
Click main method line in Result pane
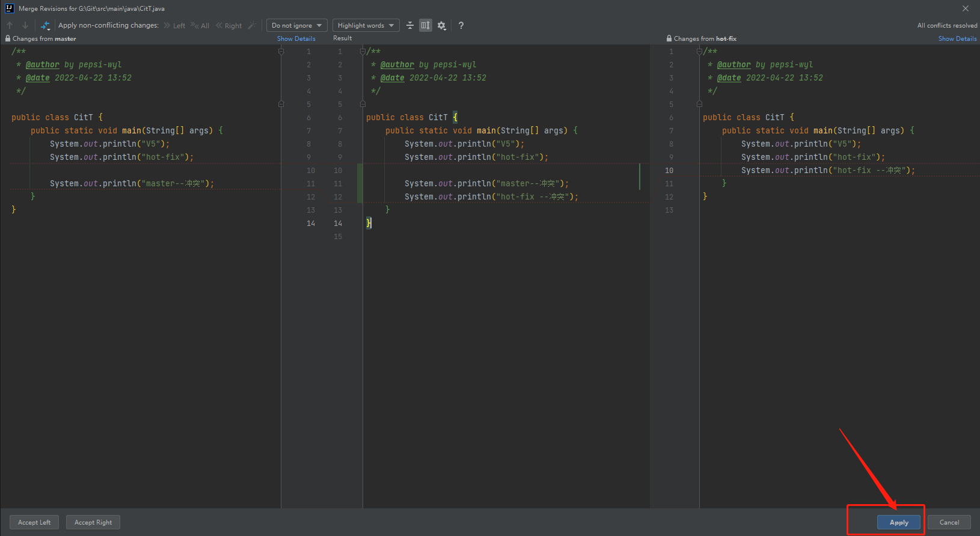(482, 130)
